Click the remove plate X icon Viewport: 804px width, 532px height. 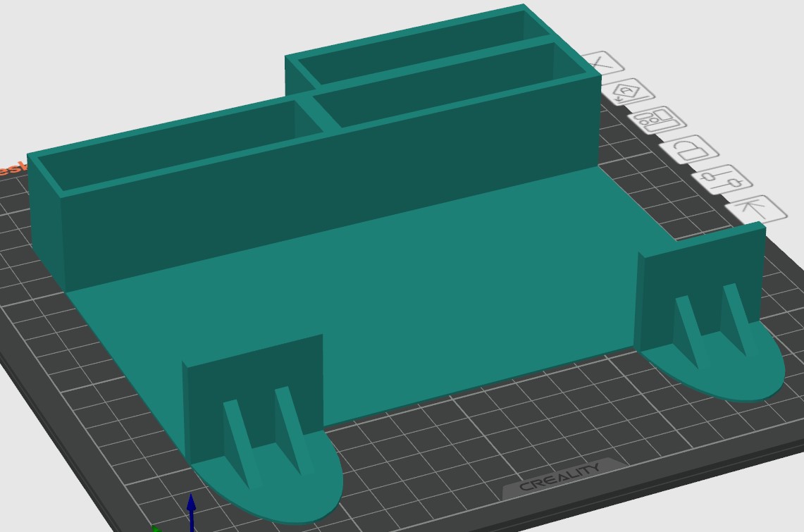point(603,63)
